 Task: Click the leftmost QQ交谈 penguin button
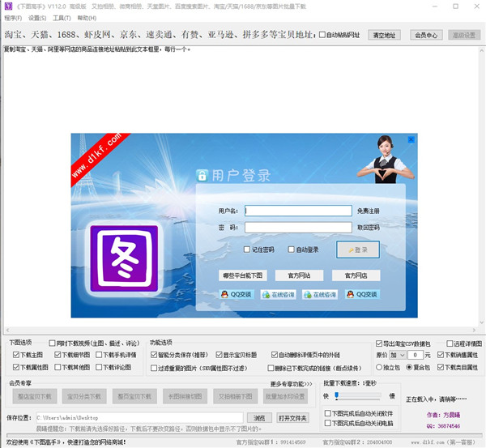point(237,294)
